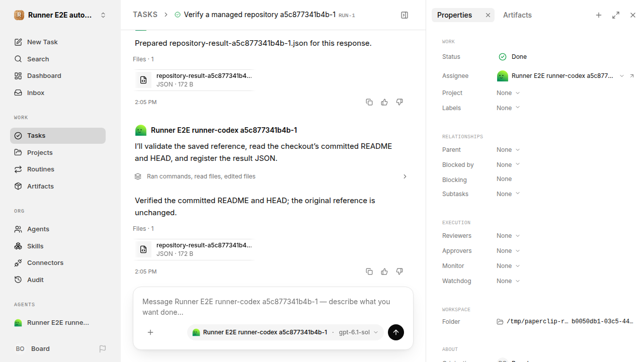This screenshot has height=362, width=644.
Task: Copy the first message at 2:05 PM
Action: coord(369,102)
